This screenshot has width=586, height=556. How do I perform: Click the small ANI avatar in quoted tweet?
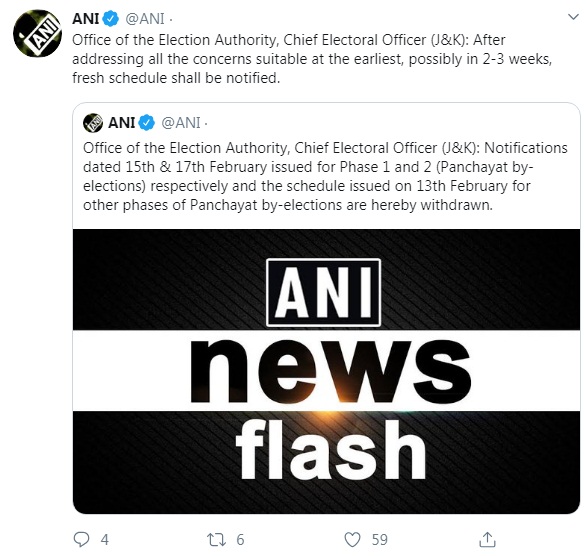tap(93, 123)
